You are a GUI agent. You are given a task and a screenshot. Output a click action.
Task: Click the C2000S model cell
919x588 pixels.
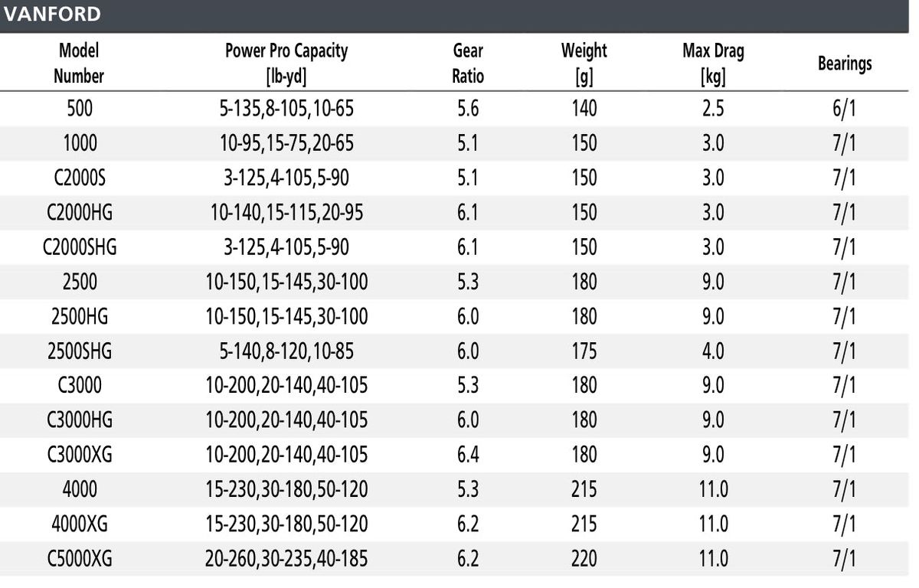click(80, 178)
